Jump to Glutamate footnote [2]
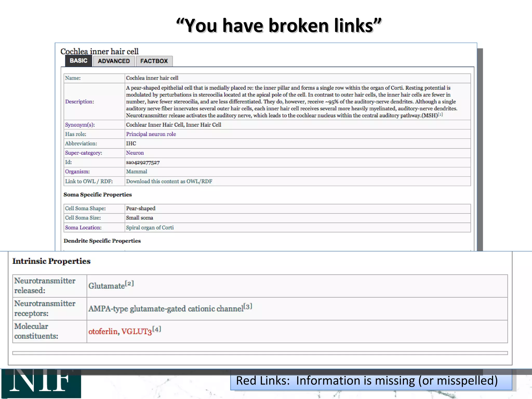The height and width of the screenshot is (399, 532). click(129, 283)
